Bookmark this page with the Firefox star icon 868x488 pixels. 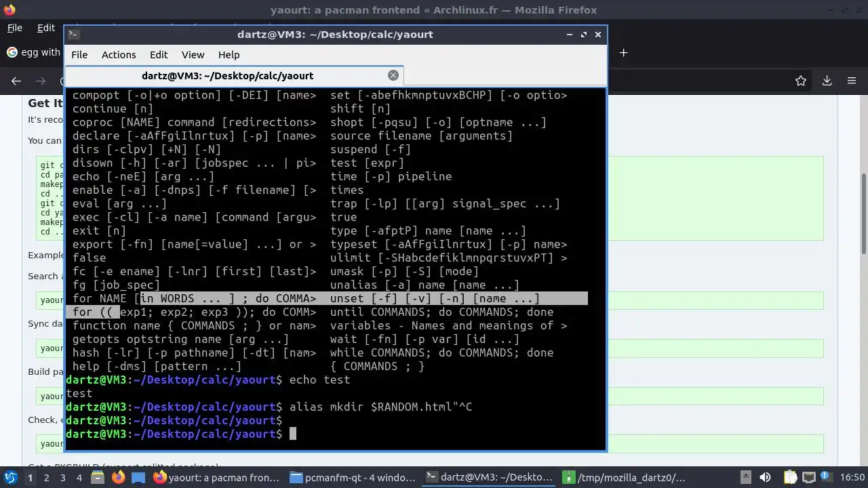801,81
